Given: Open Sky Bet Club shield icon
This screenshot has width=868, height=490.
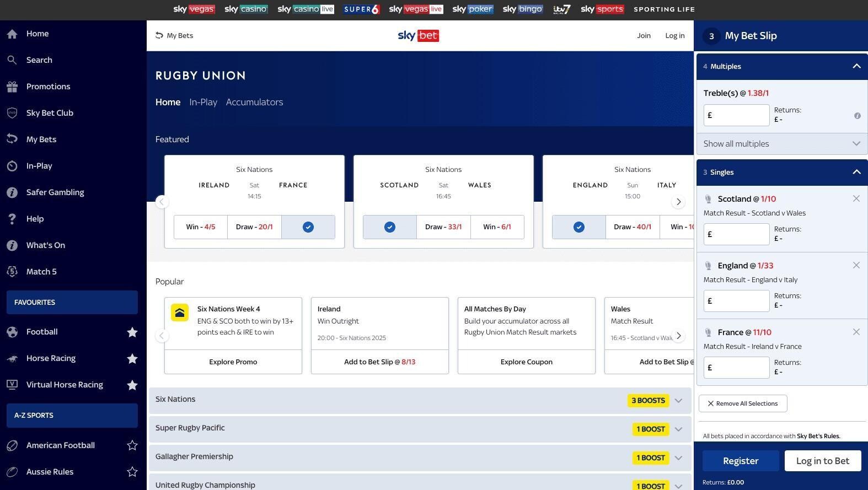Looking at the screenshot, I should click(x=12, y=113).
